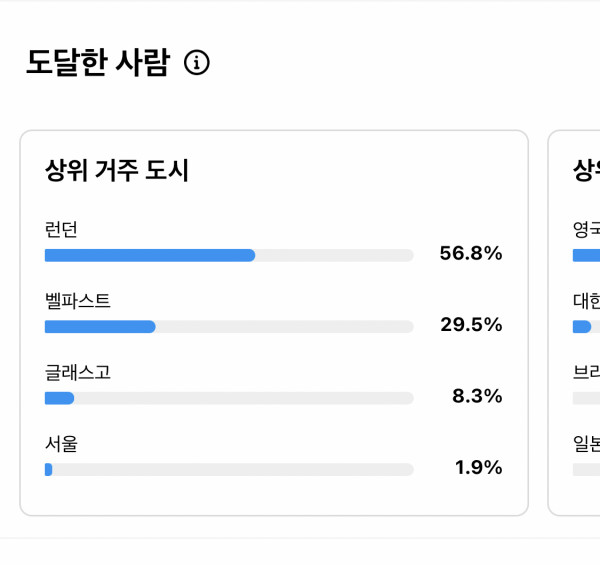The image size is (600, 565).
Task: Click the partially visible second card title
Action: (x=586, y=171)
